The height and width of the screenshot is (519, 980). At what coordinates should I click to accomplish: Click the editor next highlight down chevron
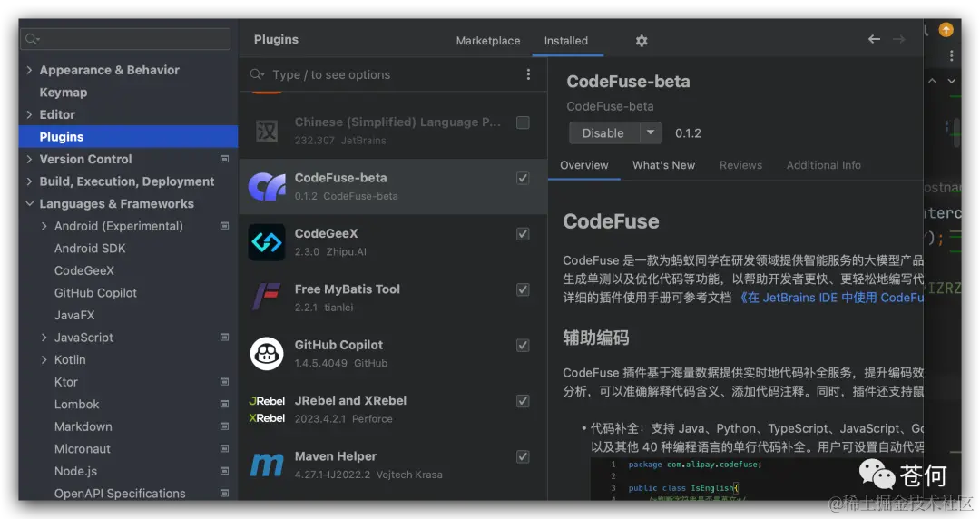tap(951, 81)
